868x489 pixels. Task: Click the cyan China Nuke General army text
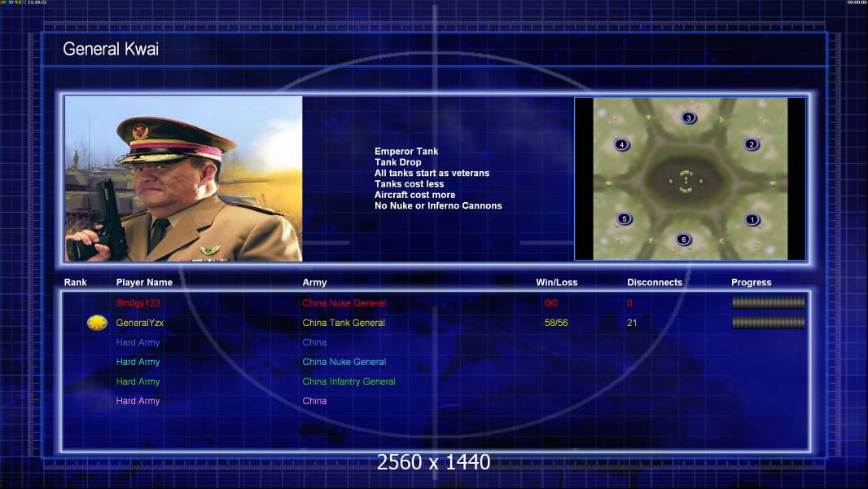[344, 362]
